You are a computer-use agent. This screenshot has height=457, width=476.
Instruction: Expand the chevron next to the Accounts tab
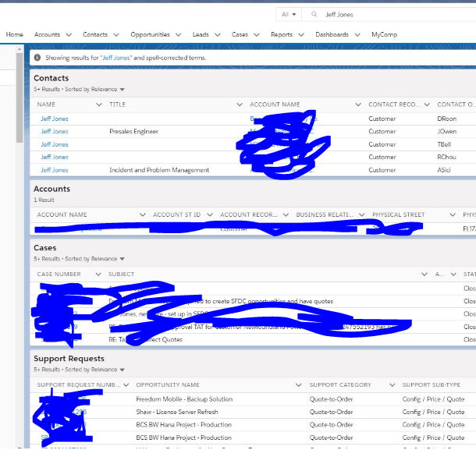click(x=69, y=35)
